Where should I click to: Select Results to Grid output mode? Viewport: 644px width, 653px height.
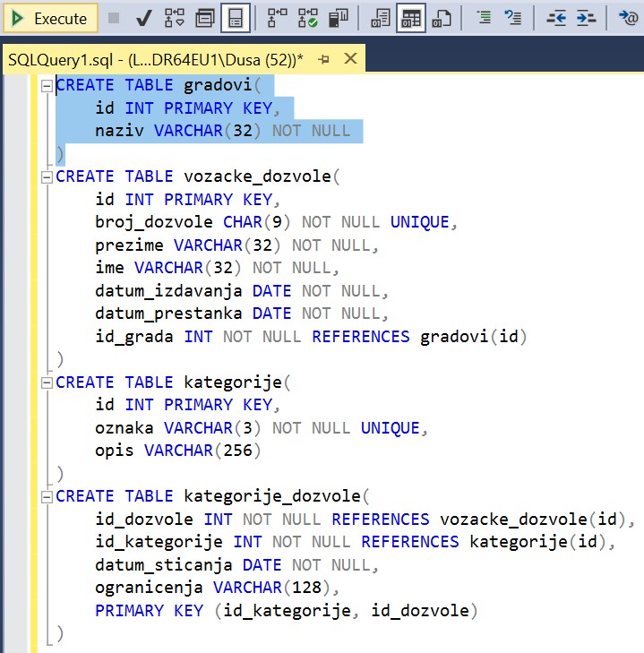pyautogui.click(x=411, y=18)
